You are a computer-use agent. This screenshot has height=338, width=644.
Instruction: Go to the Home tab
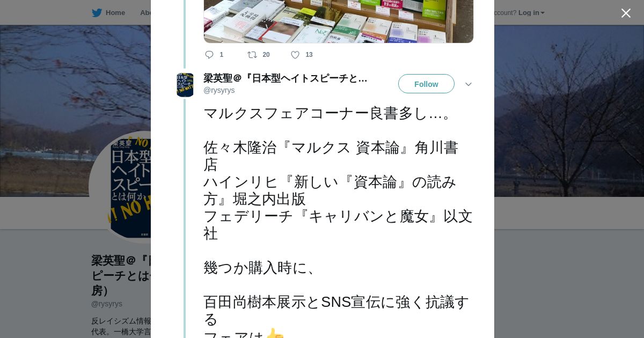[108, 13]
